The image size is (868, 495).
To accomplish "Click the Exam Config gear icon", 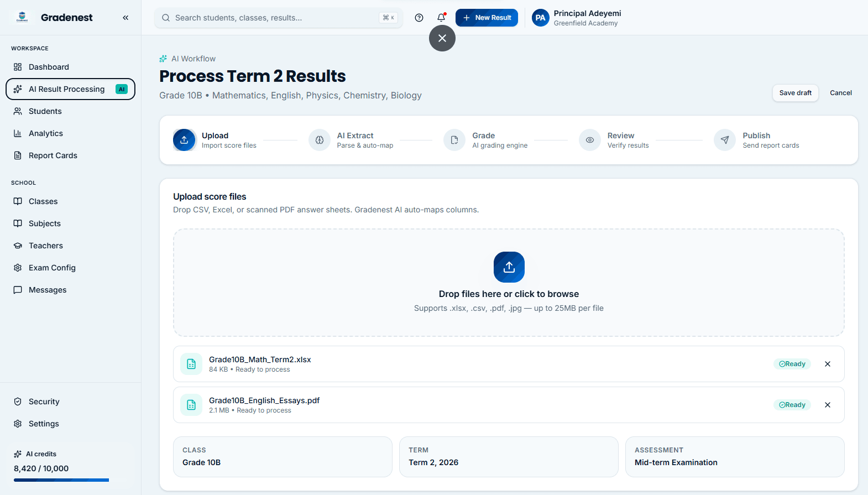I will (x=18, y=268).
